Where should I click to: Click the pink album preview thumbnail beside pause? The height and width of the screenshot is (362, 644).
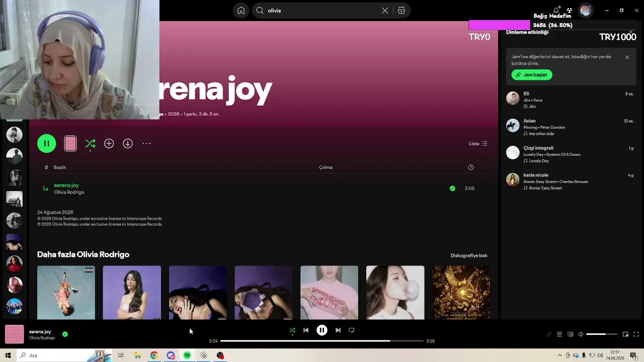pyautogui.click(x=70, y=144)
